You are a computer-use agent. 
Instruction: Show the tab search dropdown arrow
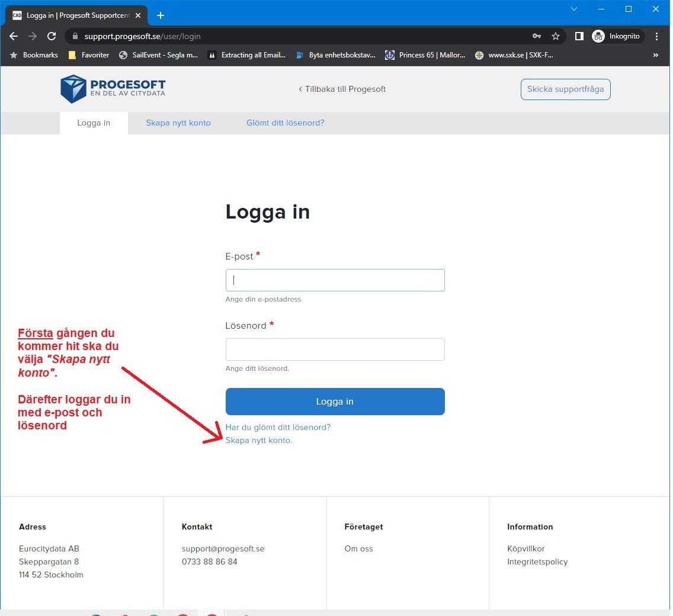(x=574, y=9)
